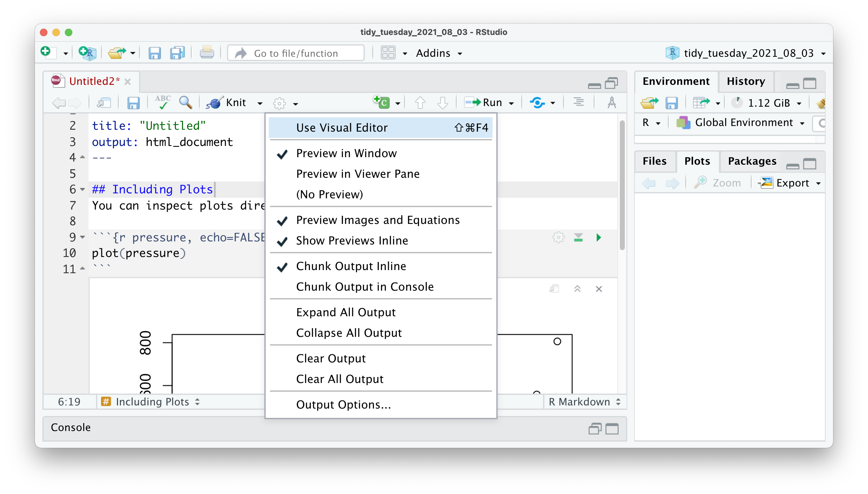868x494 pixels.
Task: Click the find/replace magnifier icon
Action: click(x=186, y=103)
